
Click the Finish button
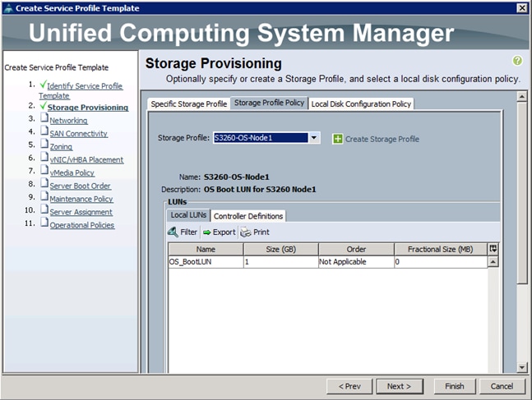(455, 386)
